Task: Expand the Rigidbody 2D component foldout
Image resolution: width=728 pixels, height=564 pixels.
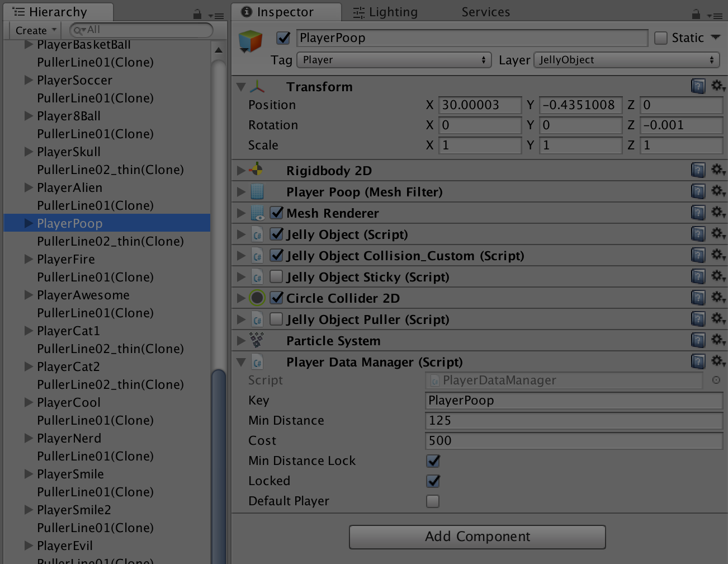Action: pyautogui.click(x=241, y=170)
